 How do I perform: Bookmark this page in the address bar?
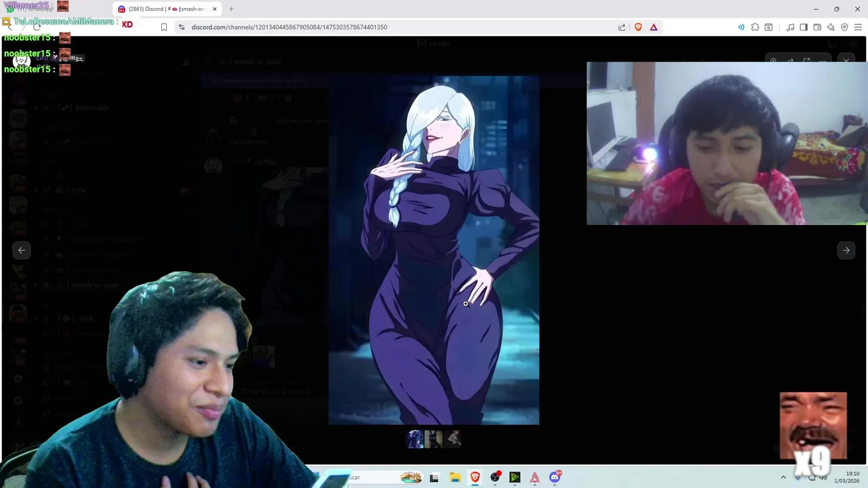164,27
